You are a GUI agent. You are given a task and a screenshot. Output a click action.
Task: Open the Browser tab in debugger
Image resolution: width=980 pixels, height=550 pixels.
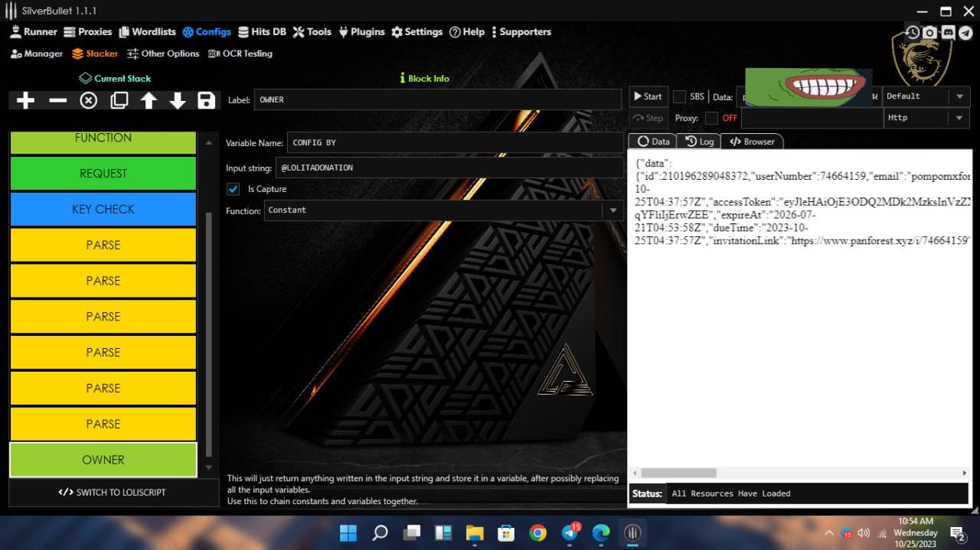click(x=752, y=142)
